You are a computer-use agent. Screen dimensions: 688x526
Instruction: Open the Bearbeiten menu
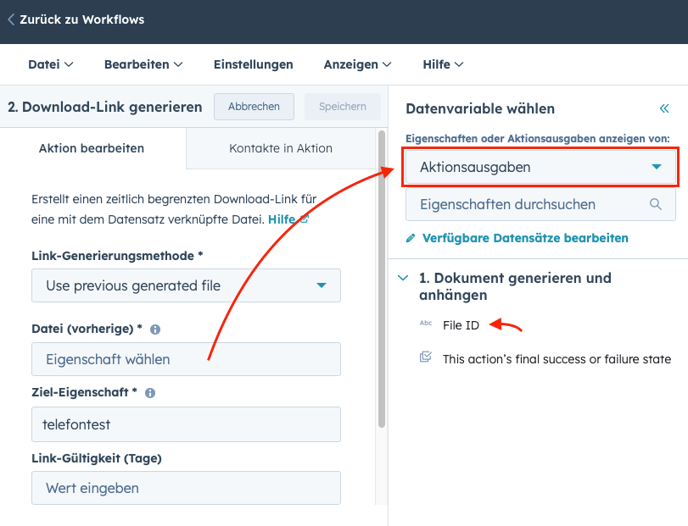coord(143,64)
